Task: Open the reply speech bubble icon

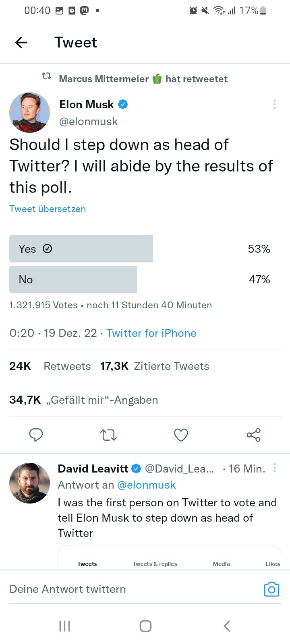Action: [x=36, y=435]
